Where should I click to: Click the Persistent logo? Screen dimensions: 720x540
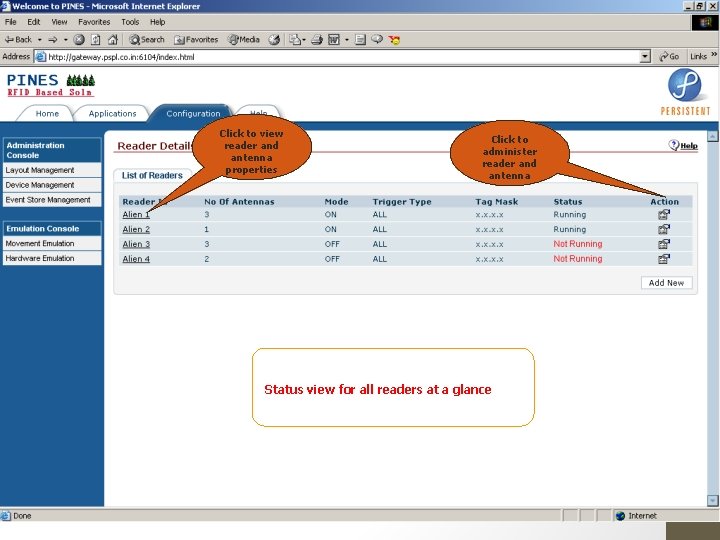(685, 92)
